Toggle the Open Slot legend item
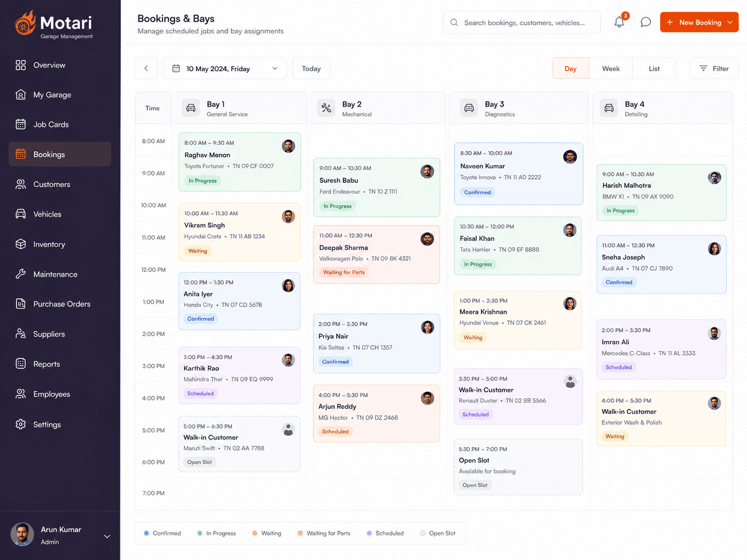Screen dimensions: 747x560 pyautogui.click(x=437, y=533)
